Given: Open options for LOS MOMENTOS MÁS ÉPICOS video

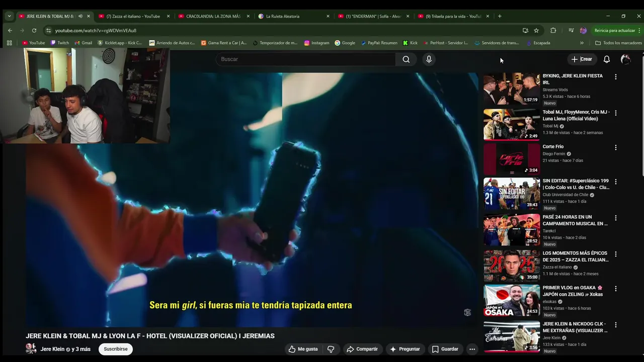Looking at the screenshot, I should click(615, 254).
